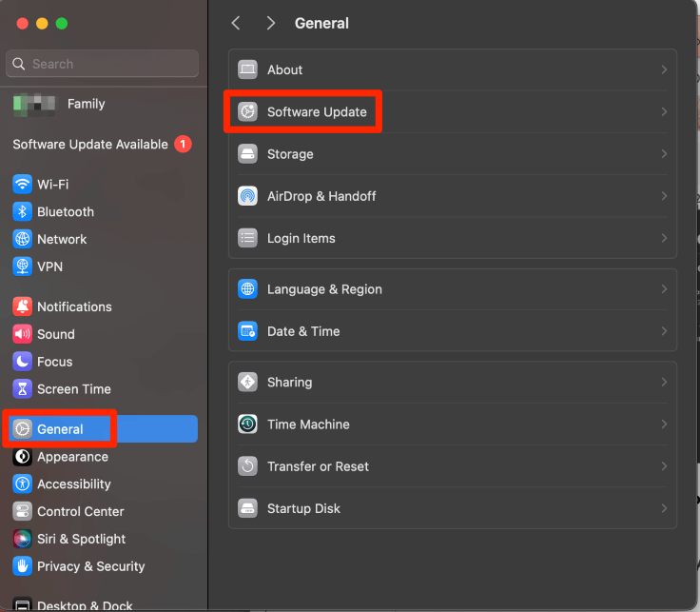The image size is (700, 612).
Task: Click the yellow minimize window button
Action: click(42, 23)
